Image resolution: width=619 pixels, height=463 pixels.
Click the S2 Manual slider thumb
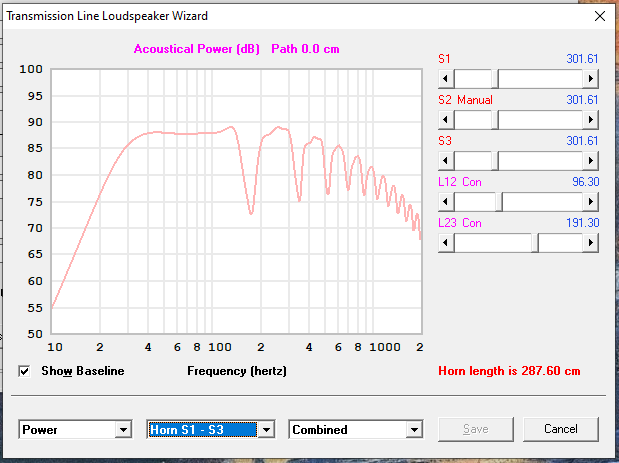[x=495, y=120]
